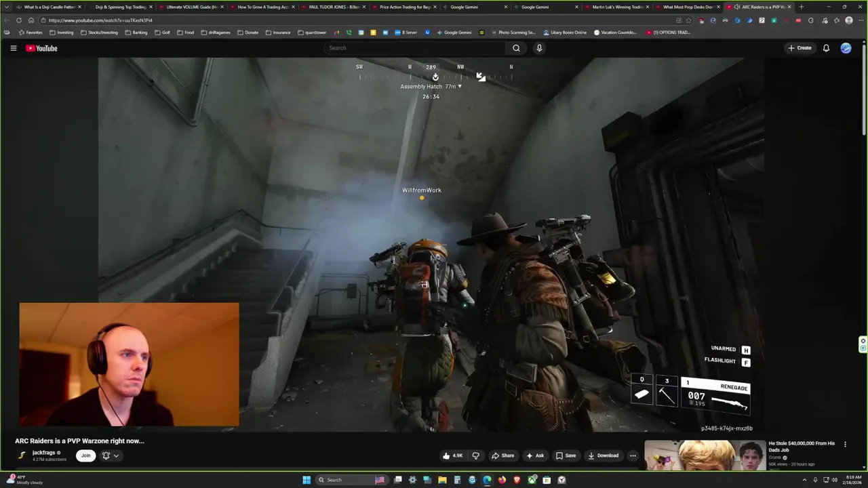Screen dimensions: 868x488
Task: Open File Explorer from taskbar
Action: tap(442, 480)
